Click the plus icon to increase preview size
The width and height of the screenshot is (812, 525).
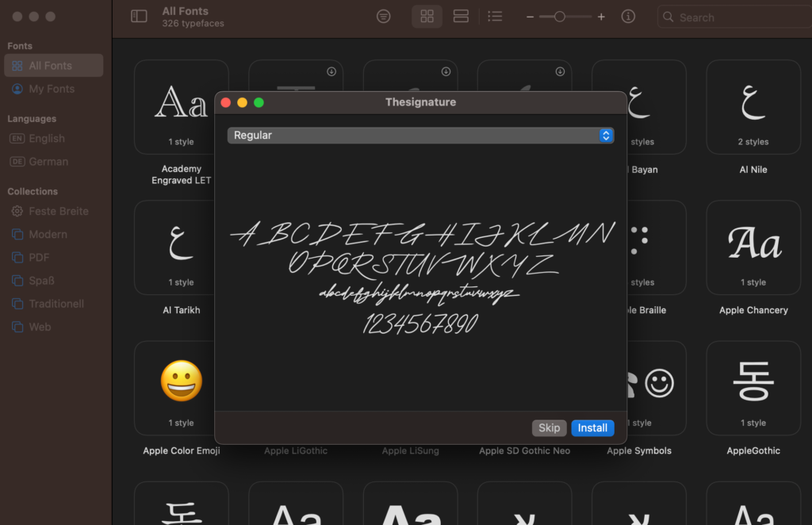click(601, 17)
